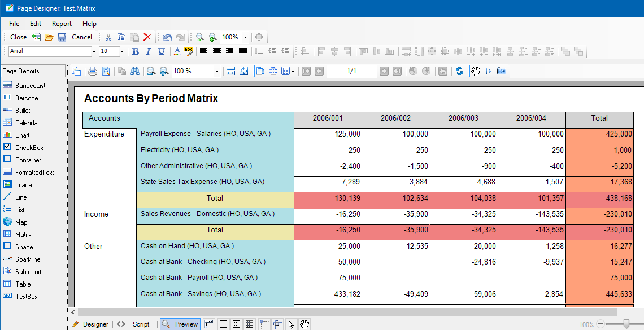Refresh the report preview
The width and height of the screenshot is (644, 330).
pos(460,71)
